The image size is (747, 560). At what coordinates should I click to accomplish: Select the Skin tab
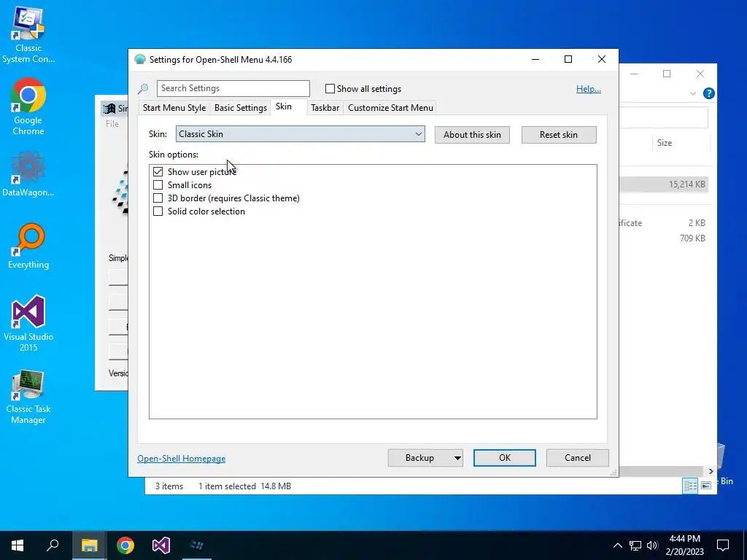click(x=284, y=106)
